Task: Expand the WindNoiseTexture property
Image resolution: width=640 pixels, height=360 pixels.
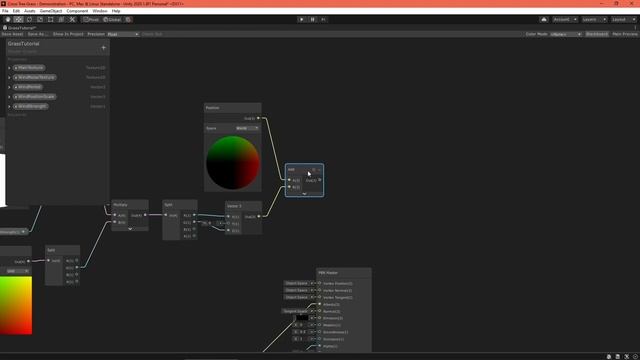Action: pos(9,78)
